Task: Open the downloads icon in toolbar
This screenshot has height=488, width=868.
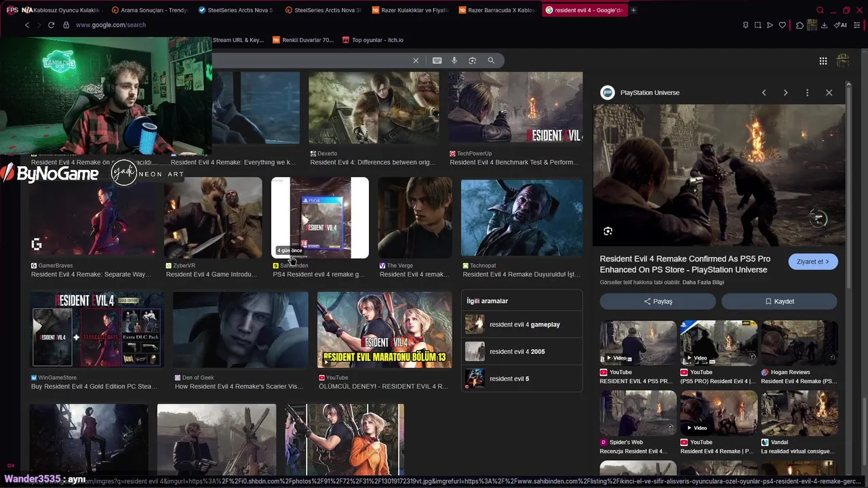Action: (824, 25)
